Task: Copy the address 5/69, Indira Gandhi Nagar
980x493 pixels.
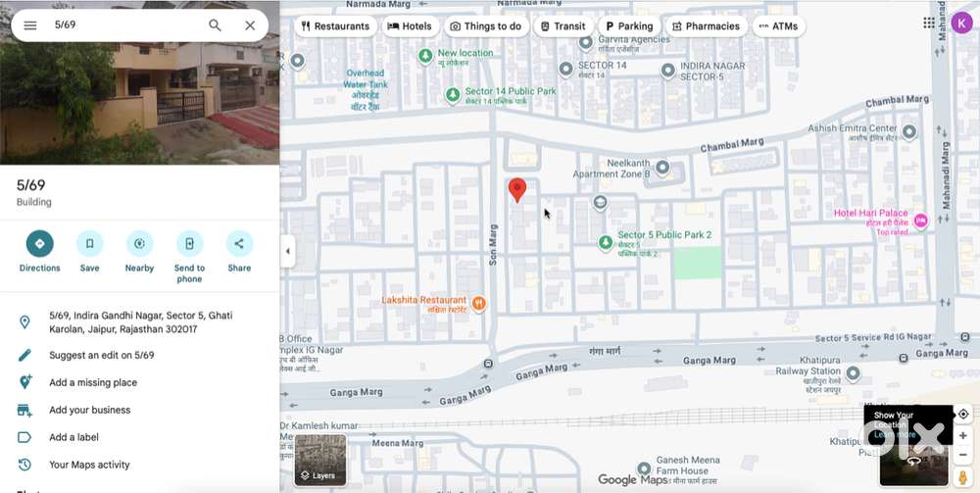Action: [x=139, y=322]
